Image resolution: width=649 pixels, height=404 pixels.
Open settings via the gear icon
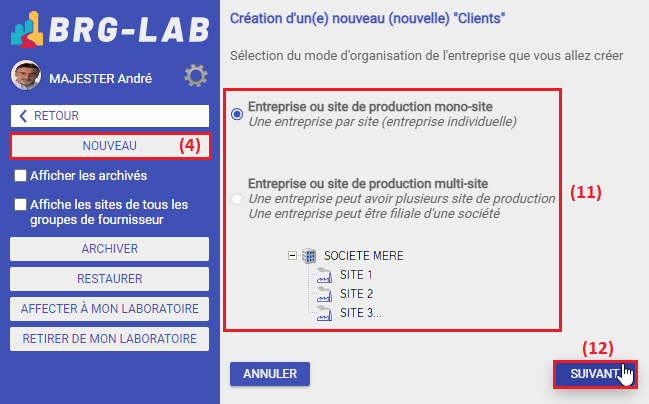click(196, 76)
